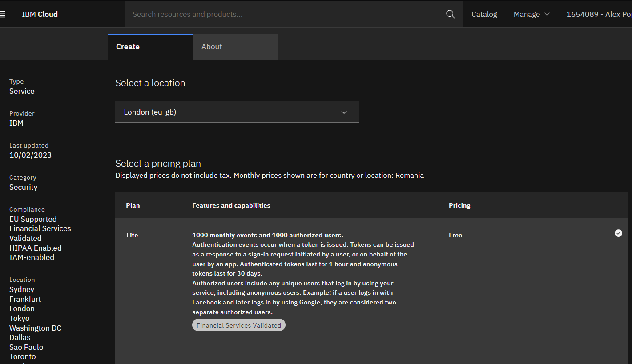Open the hamburger navigation menu

(2, 14)
